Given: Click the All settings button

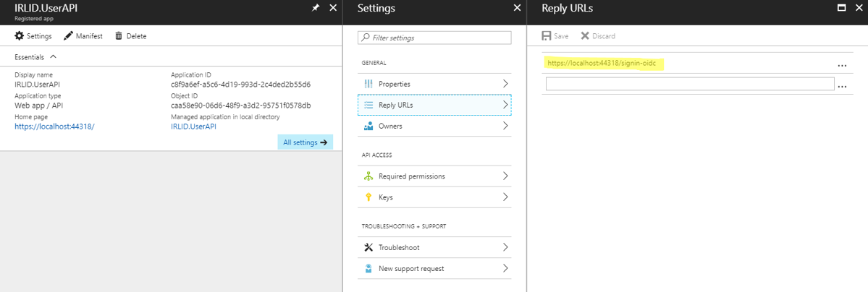Looking at the screenshot, I should 305,142.
